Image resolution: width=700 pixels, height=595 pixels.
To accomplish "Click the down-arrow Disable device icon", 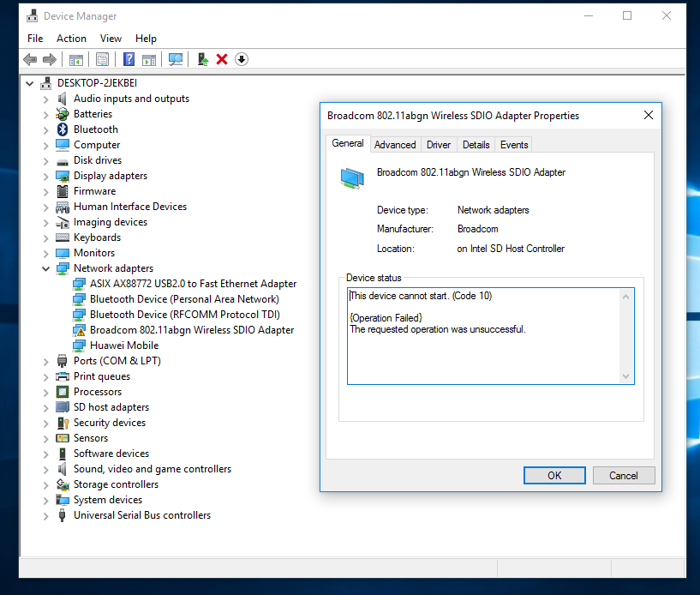I will pyautogui.click(x=242, y=59).
